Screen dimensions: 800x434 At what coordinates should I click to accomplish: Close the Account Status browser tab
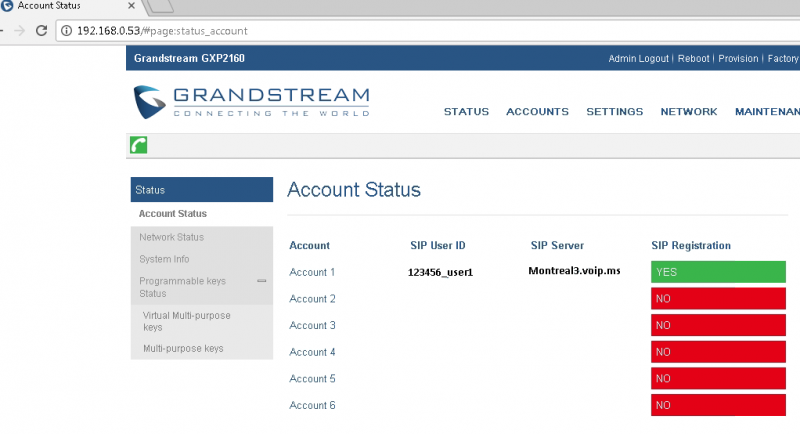click(131, 6)
